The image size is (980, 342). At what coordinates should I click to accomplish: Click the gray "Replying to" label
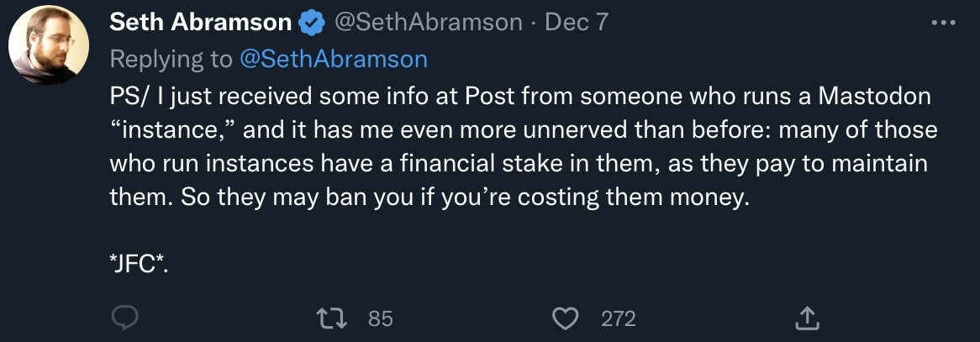(171, 59)
